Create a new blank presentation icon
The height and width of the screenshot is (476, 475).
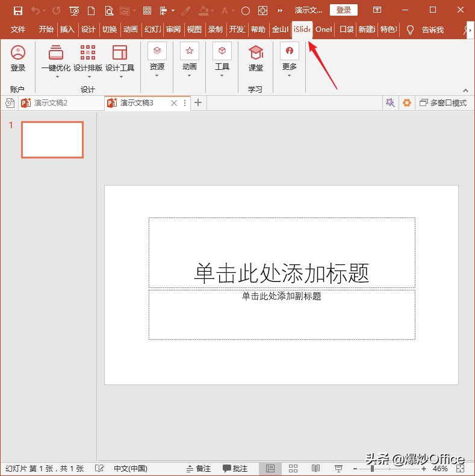[x=91, y=11]
